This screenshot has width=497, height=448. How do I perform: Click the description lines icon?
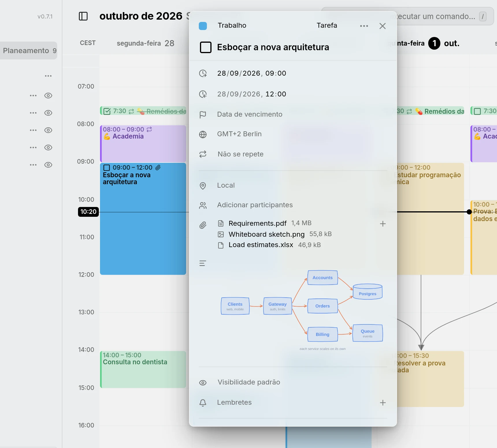[203, 263]
